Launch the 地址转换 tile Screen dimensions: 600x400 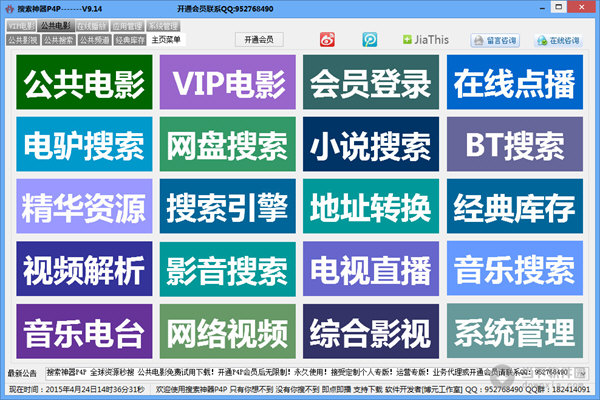click(371, 206)
